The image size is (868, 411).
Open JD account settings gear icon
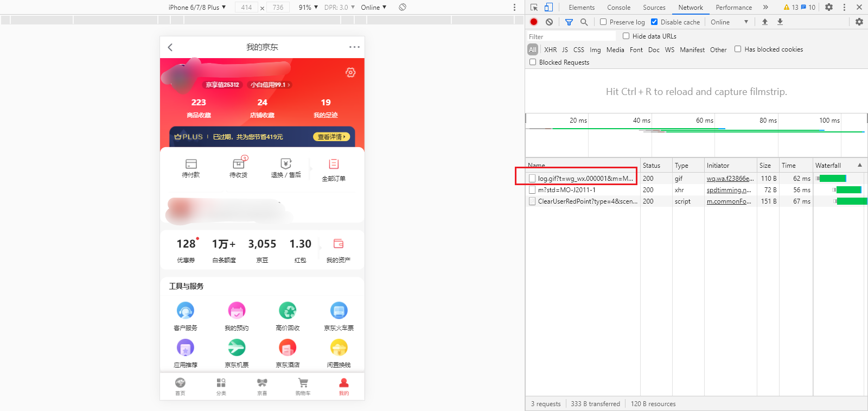pyautogui.click(x=350, y=72)
